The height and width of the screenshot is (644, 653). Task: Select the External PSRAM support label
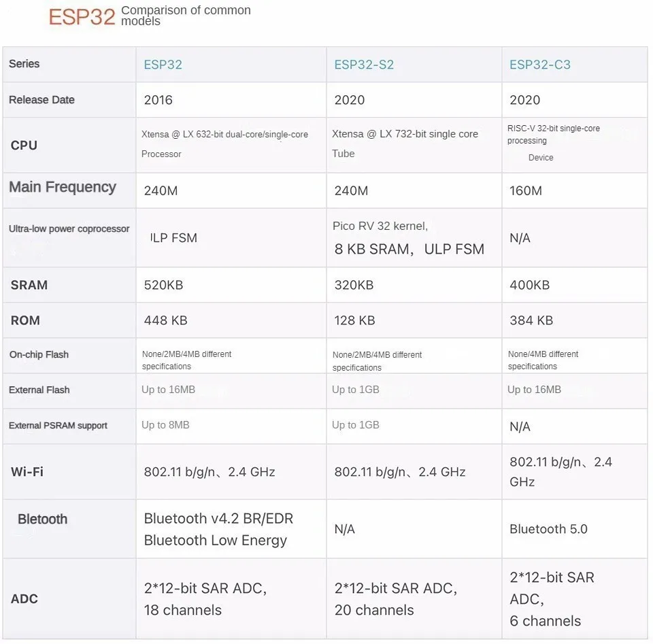58,426
